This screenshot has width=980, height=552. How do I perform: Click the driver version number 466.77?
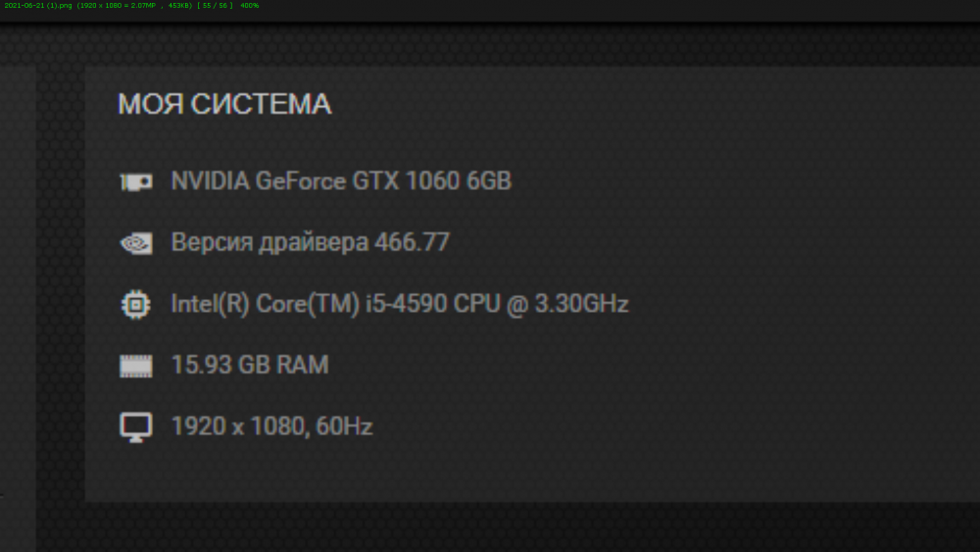click(412, 242)
